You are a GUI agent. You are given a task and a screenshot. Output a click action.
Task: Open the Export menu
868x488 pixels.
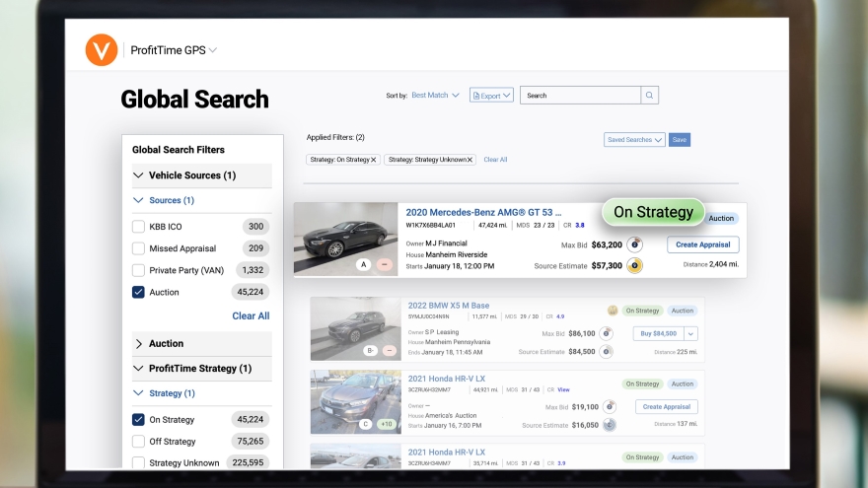click(x=491, y=96)
